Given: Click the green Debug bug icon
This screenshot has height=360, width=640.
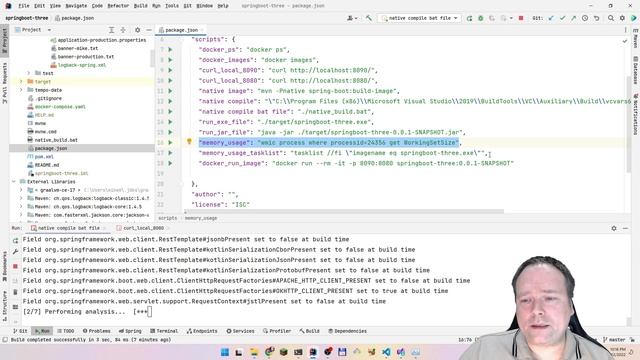Looking at the screenshot, I should (481, 18).
